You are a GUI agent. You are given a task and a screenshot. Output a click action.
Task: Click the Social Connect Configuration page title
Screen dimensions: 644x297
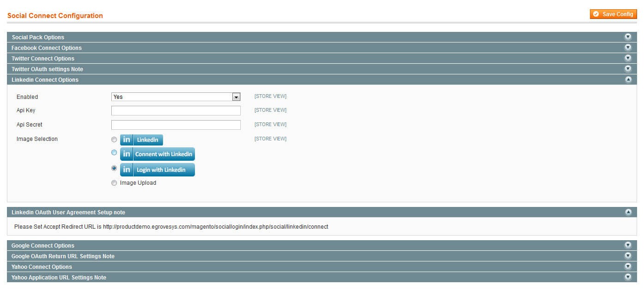55,16
